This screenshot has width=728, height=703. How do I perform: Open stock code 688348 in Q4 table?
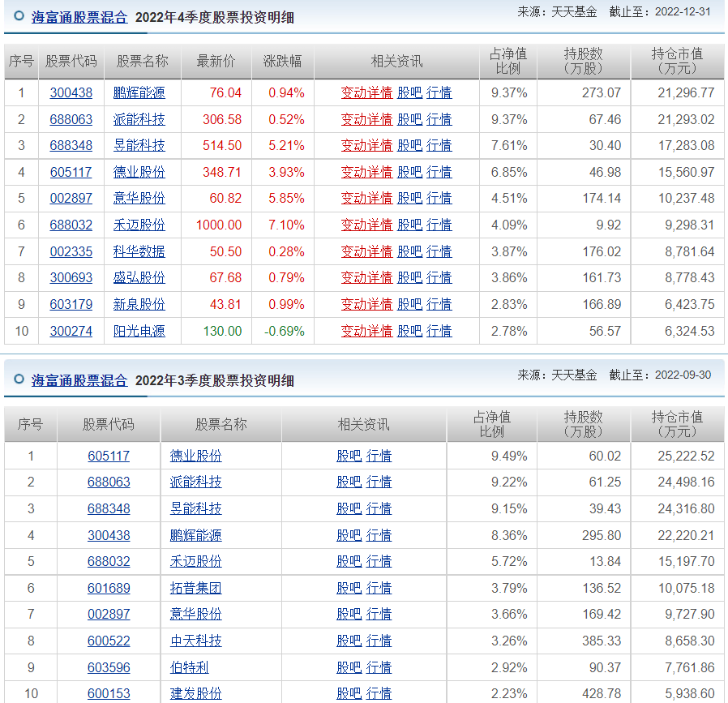(71, 145)
